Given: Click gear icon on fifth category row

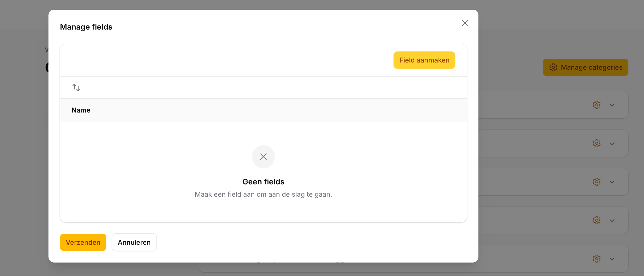Looking at the screenshot, I should coord(596,259).
